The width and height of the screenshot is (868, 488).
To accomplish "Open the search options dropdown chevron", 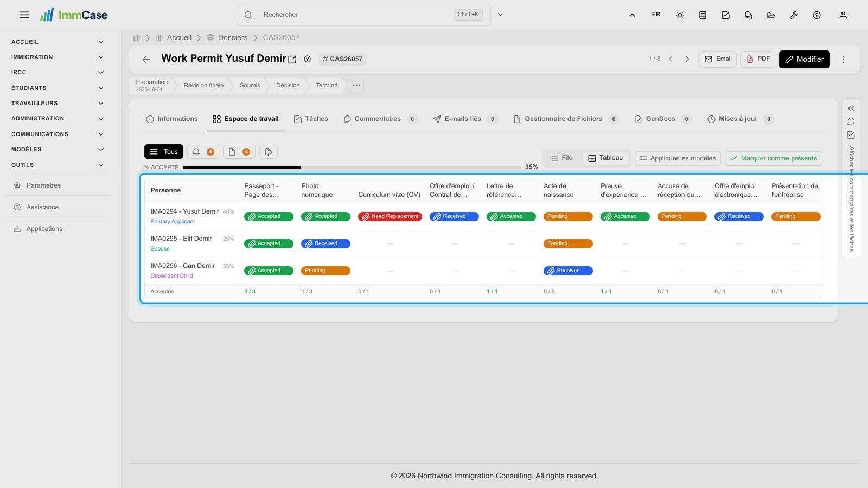I will click(x=500, y=15).
